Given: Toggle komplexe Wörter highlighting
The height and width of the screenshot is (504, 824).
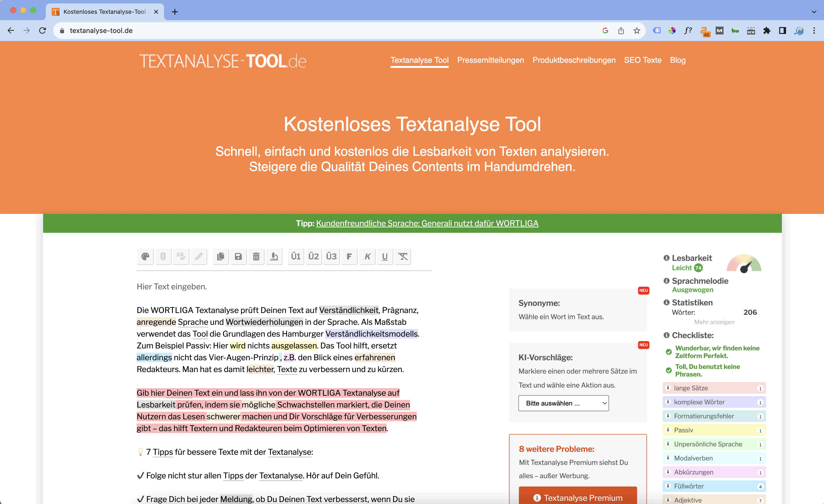Looking at the screenshot, I should (x=714, y=402).
